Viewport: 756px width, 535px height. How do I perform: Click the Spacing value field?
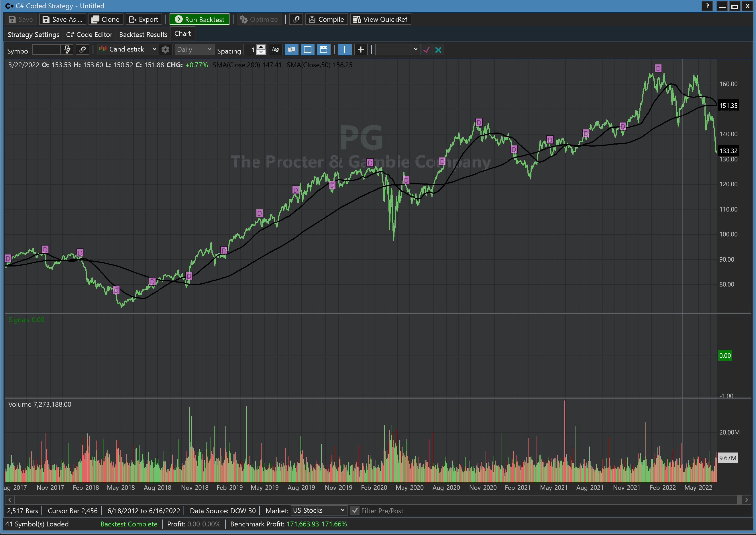(250, 50)
